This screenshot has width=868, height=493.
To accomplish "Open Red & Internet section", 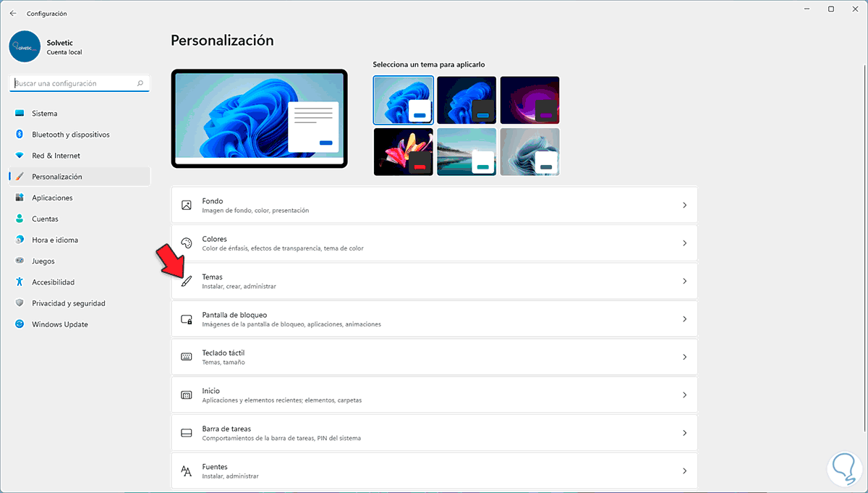I will pyautogui.click(x=80, y=156).
